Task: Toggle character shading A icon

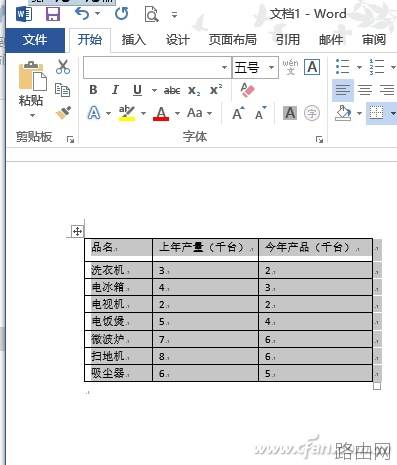Action: point(290,113)
